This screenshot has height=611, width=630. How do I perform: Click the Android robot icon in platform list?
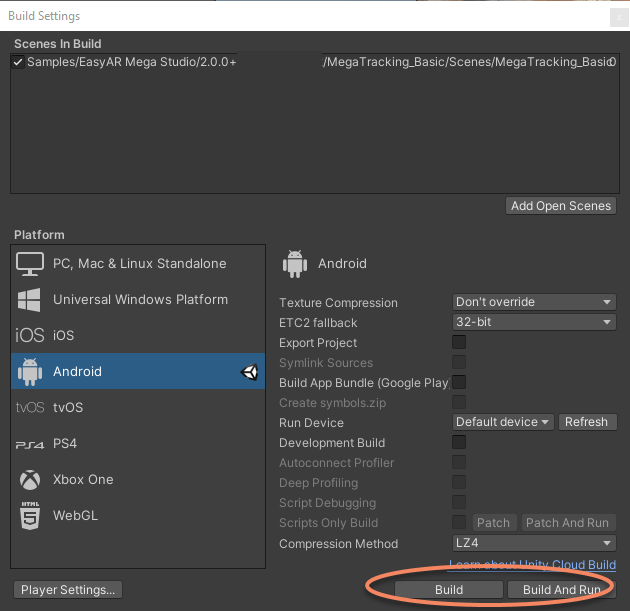[x=30, y=372]
